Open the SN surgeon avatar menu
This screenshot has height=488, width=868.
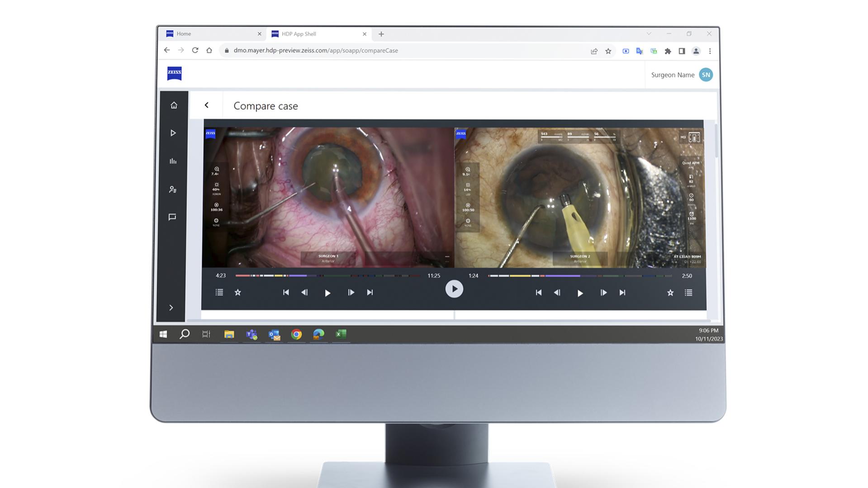(x=706, y=75)
